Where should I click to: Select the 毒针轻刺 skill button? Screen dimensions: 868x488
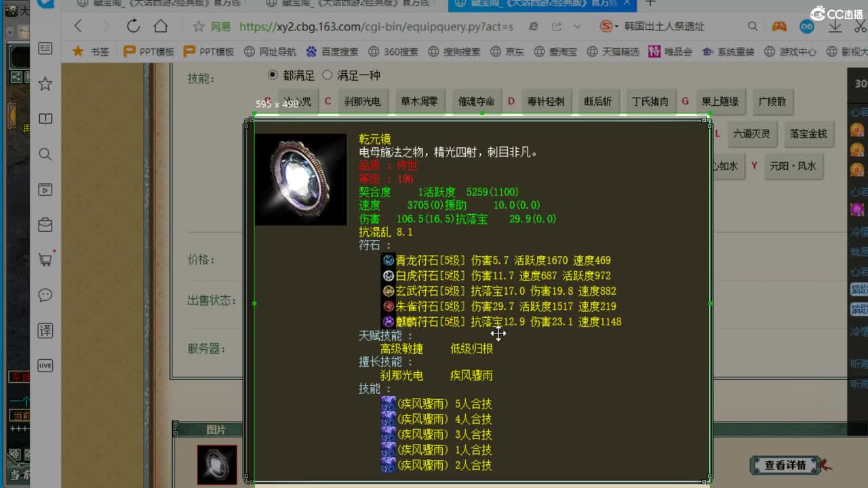546,101
